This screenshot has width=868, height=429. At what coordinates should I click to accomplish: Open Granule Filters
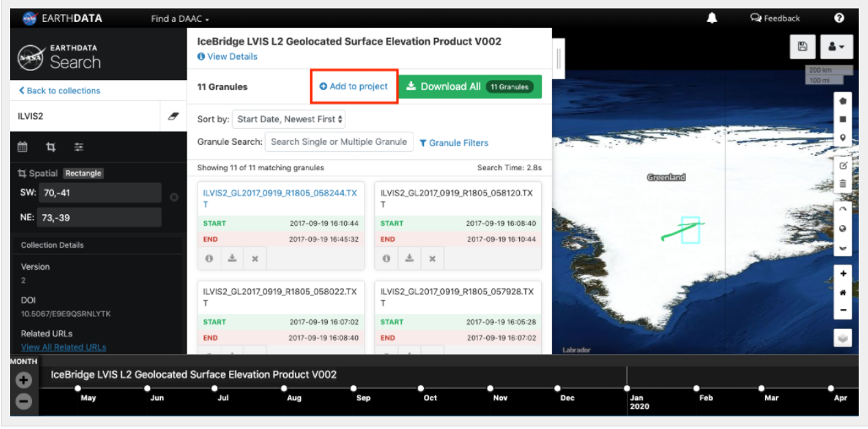[x=454, y=142]
